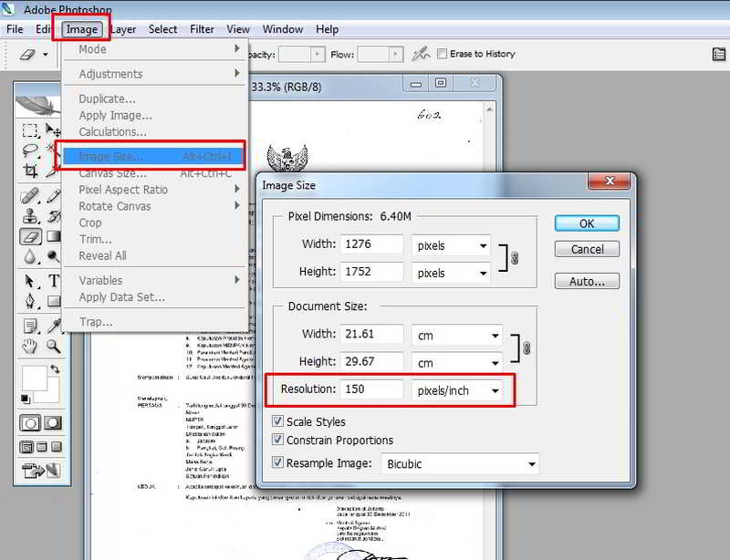
Task: Click document window scroll-up arrow
Action: pos(489,109)
